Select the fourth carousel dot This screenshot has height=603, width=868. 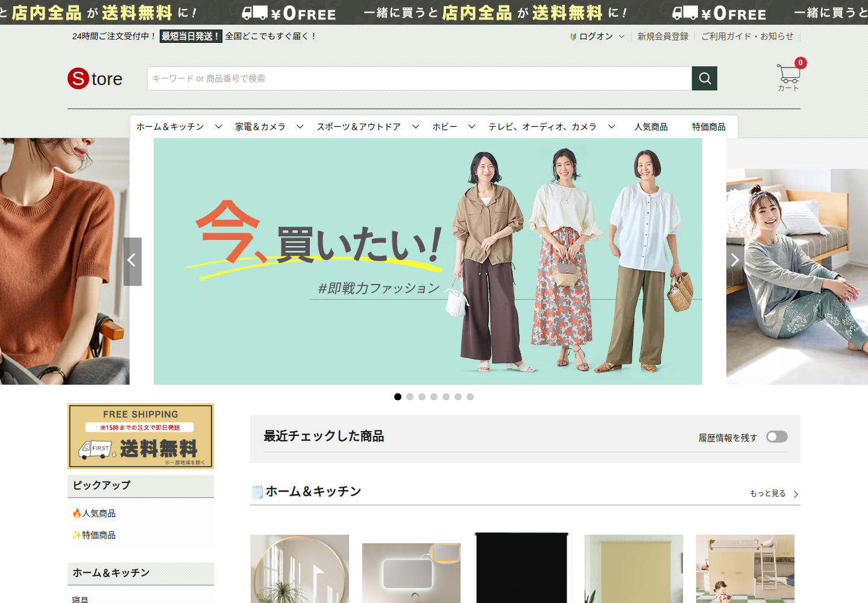click(x=434, y=397)
